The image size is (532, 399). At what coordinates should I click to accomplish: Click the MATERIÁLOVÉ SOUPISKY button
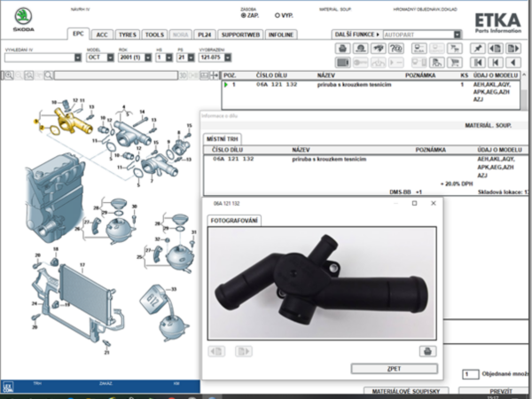click(x=408, y=391)
